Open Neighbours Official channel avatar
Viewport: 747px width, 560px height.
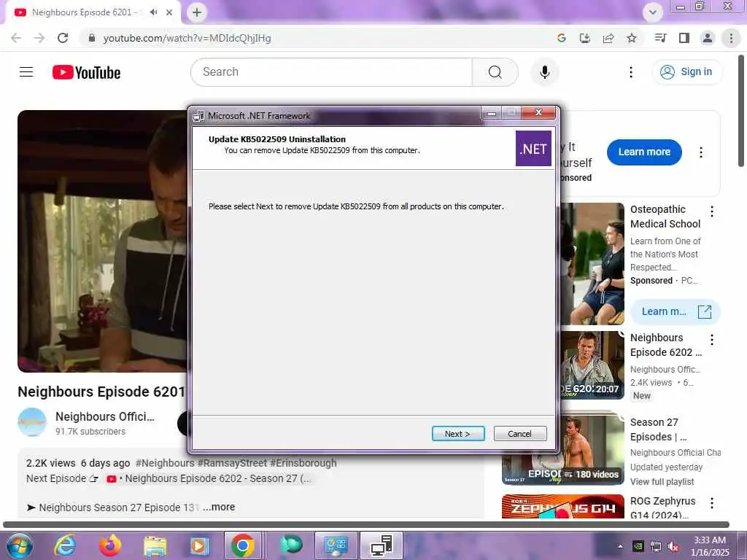click(x=32, y=422)
